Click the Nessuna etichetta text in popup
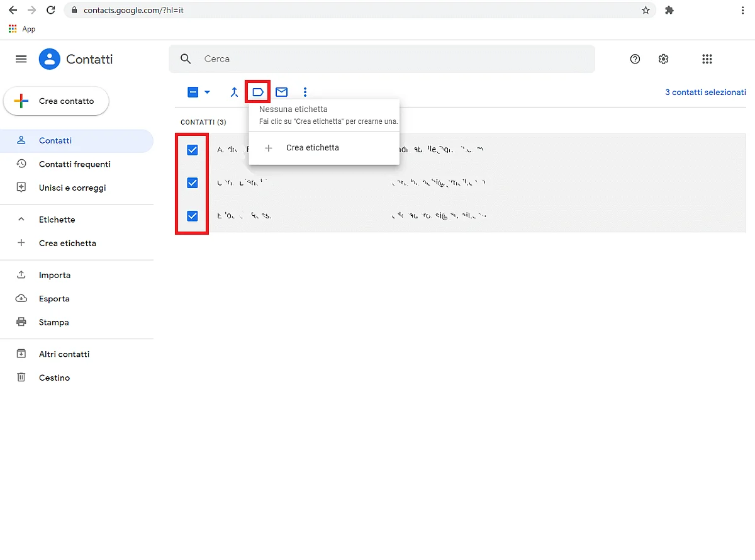The height and width of the screenshot is (560, 755). click(293, 109)
